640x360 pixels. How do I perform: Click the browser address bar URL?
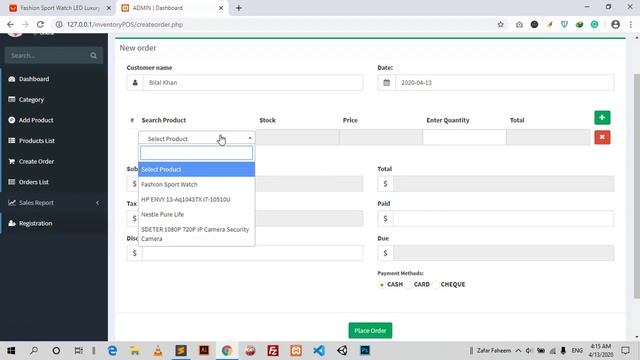tap(125, 24)
